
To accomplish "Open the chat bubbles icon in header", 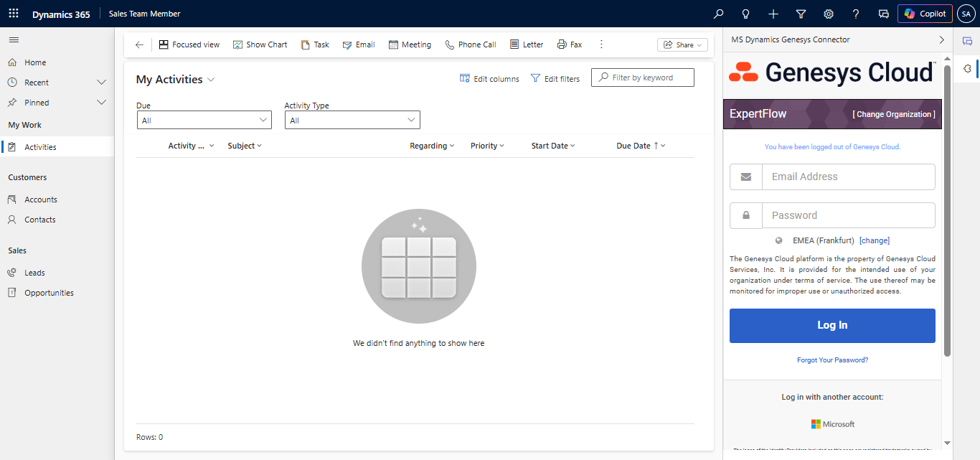I will point(884,14).
